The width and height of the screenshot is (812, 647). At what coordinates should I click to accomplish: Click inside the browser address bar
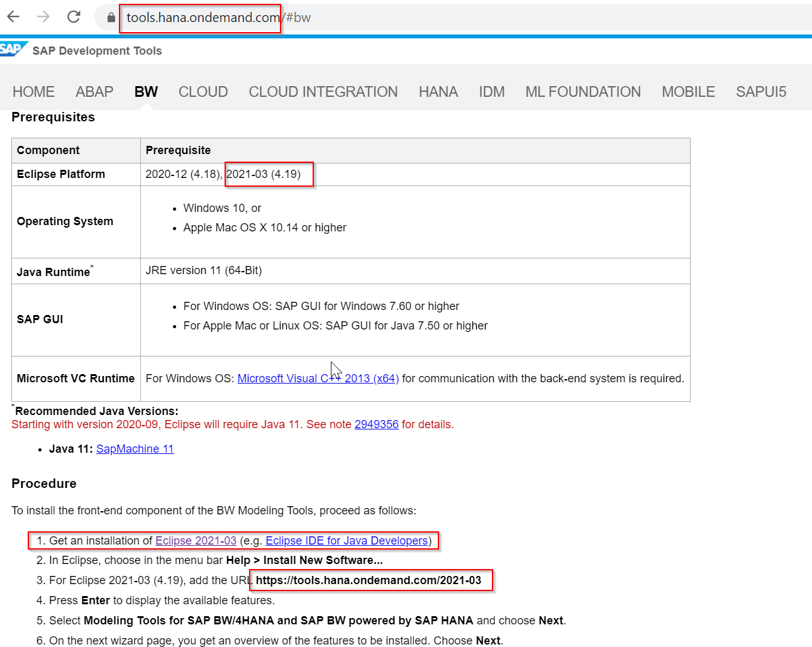(200, 18)
